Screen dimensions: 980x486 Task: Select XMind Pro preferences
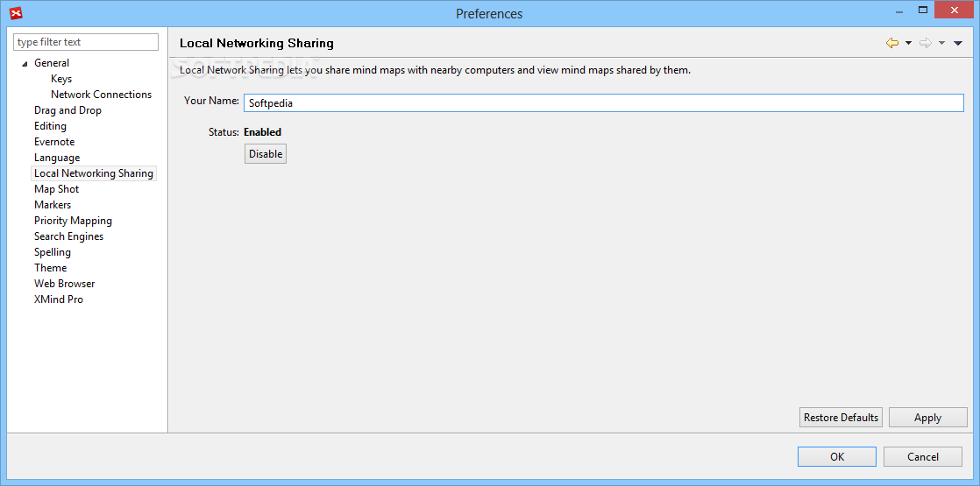(x=59, y=299)
